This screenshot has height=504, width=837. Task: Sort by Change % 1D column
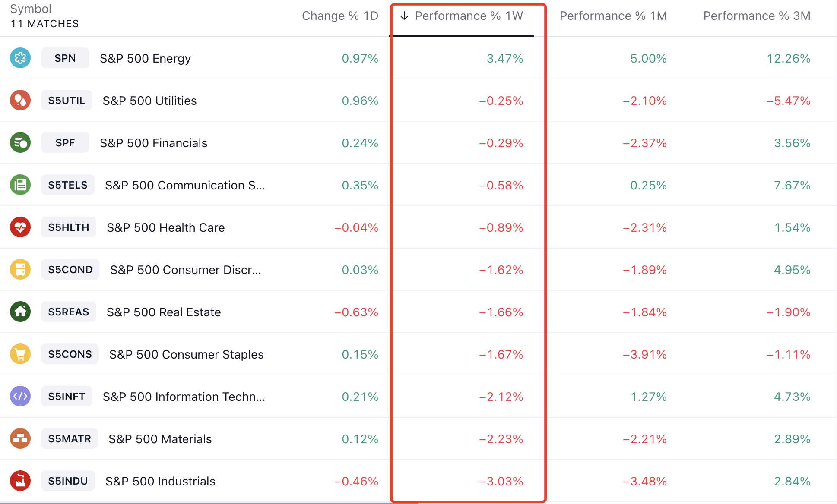[340, 16]
